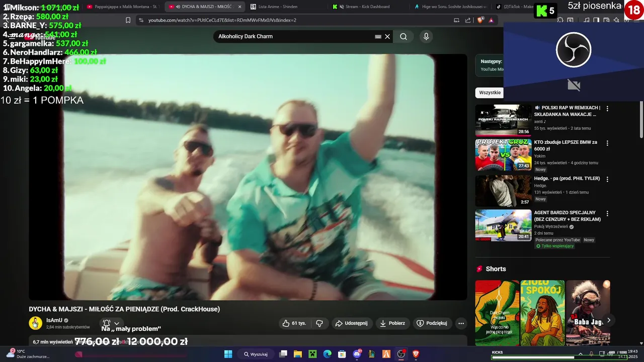The height and width of the screenshot is (362, 644).
Task: Open the on-screen keyboard icon in search box
Action: pyautogui.click(x=378, y=36)
